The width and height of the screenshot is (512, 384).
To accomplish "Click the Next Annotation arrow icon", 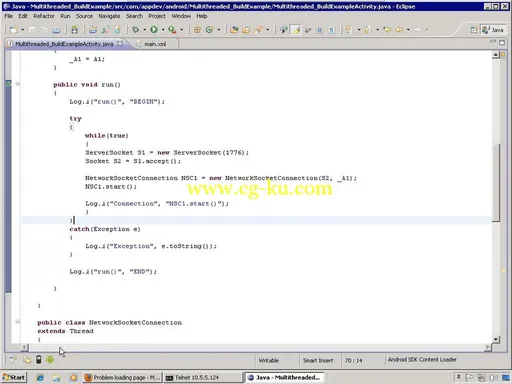I will click(x=349, y=30).
